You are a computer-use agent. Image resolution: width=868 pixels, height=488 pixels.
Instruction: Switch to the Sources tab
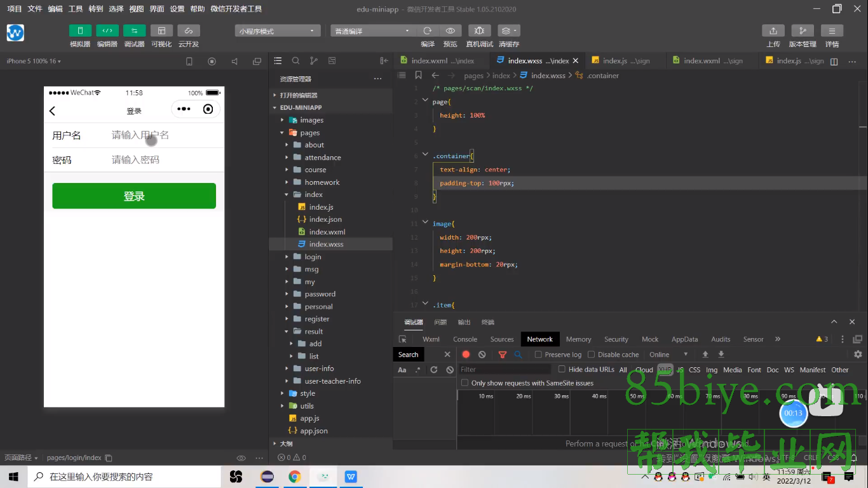click(x=502, y=339)
